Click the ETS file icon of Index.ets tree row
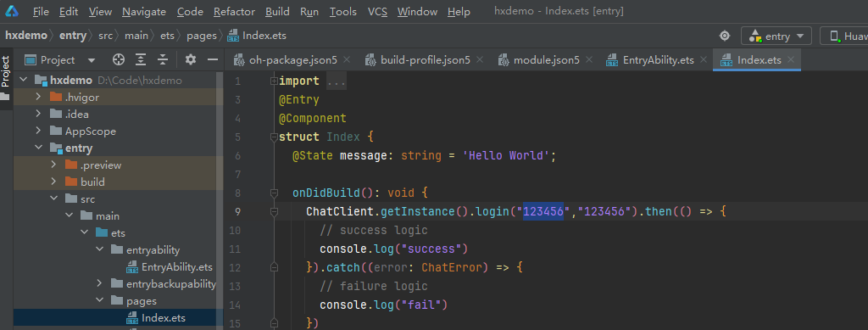Image resolution: width=868 pixels, height=330 pixels. [x=132, y=318]
